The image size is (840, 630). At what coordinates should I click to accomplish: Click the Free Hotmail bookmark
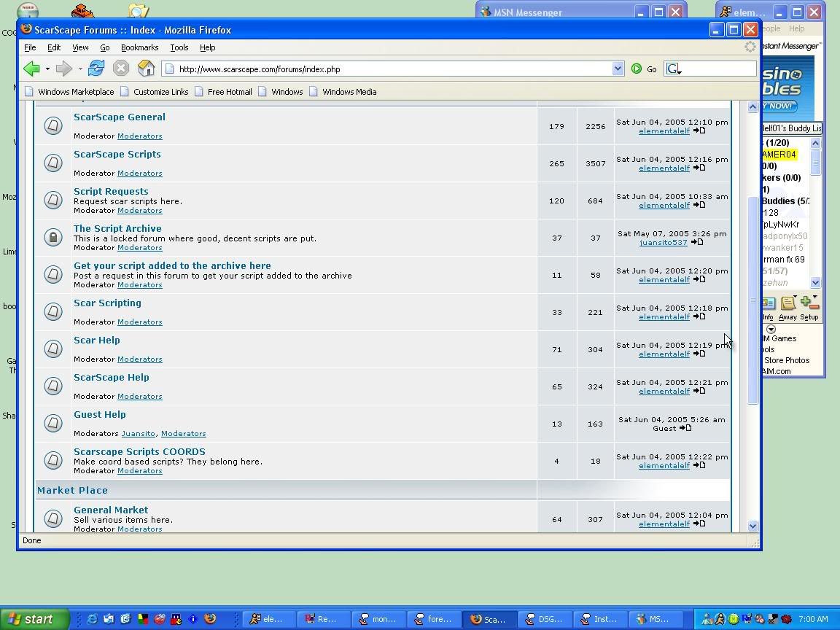[x=230, y=92]
